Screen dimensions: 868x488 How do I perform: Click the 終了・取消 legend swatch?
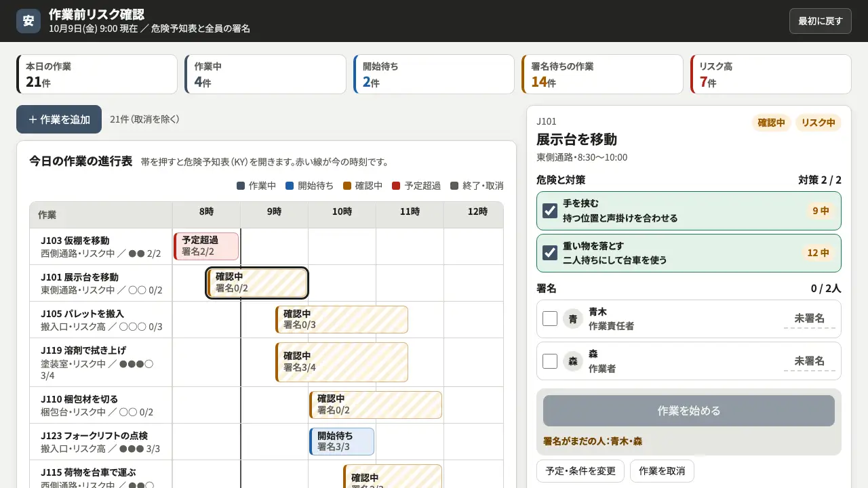click(x=454, y=186)
